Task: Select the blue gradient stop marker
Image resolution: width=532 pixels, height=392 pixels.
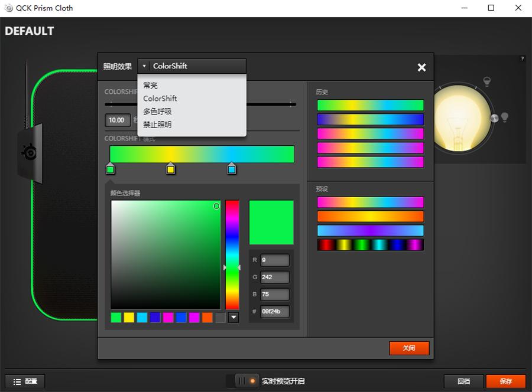Action: [232, 169]
